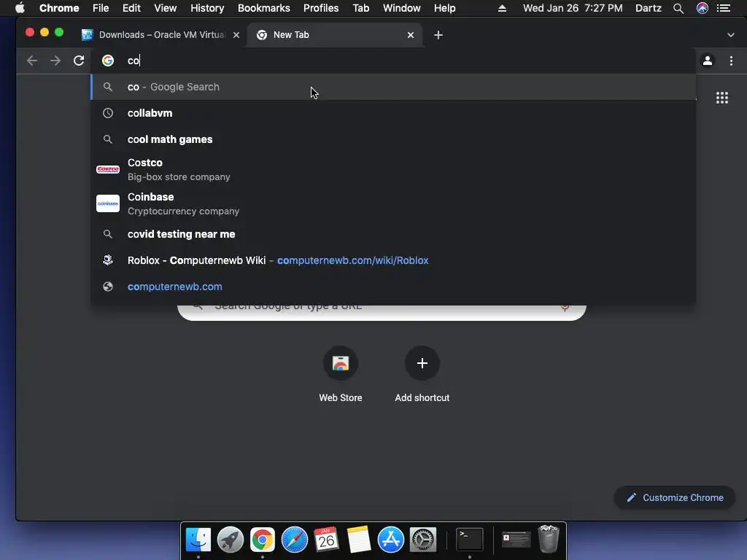Select the New Tab tab
This screenshot has height=560, width=747.
coord(334,35)
